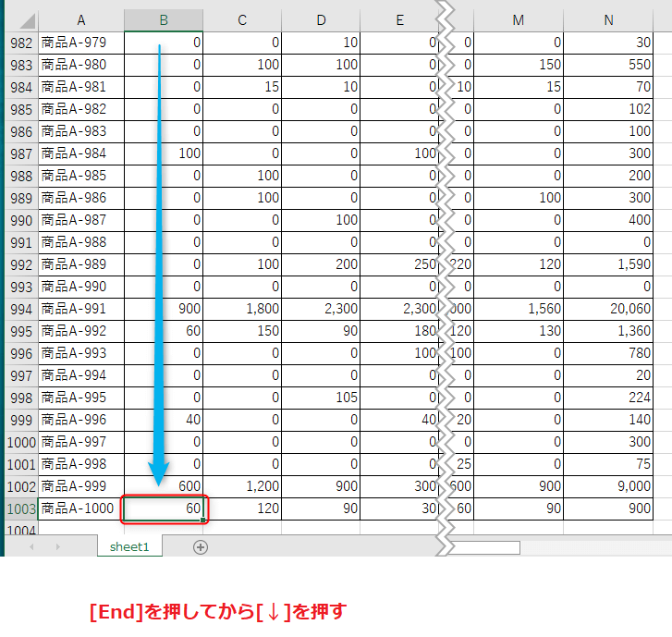Select row header 1003

click(x=21, y=508)
